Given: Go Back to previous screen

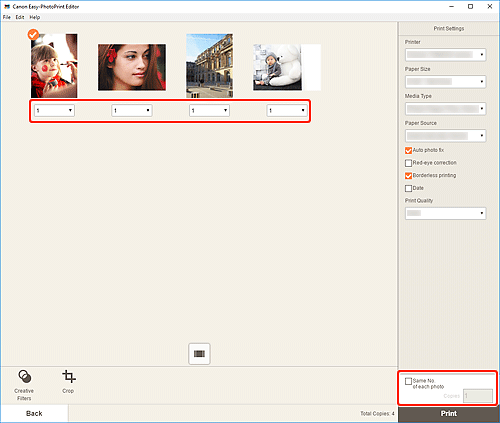Looking at the screenshot, I should [34, 414].
